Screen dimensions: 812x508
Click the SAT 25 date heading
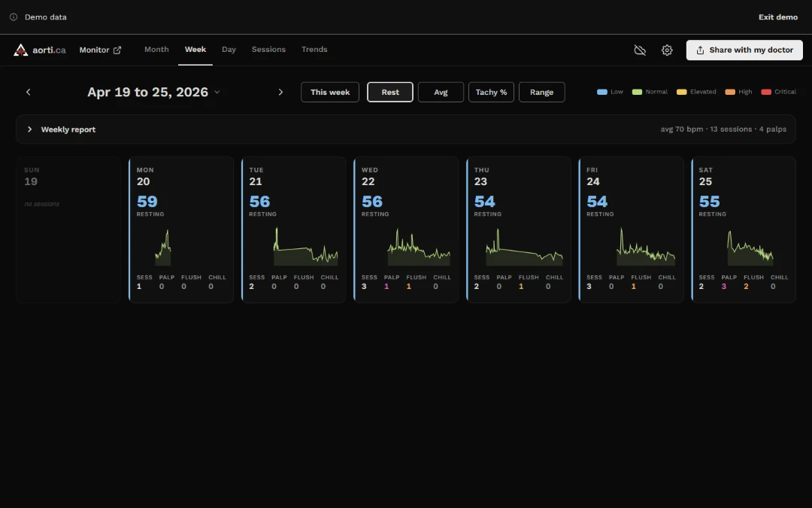(706, 176)
